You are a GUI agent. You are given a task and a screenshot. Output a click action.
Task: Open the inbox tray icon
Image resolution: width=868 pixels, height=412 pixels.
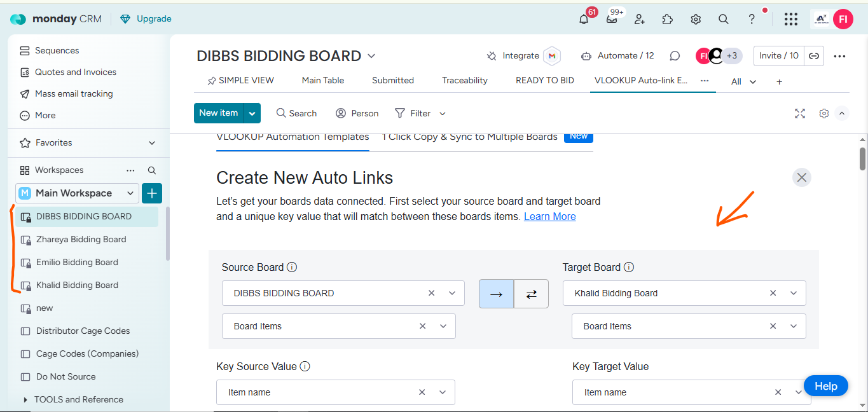[x=612, y=19]
